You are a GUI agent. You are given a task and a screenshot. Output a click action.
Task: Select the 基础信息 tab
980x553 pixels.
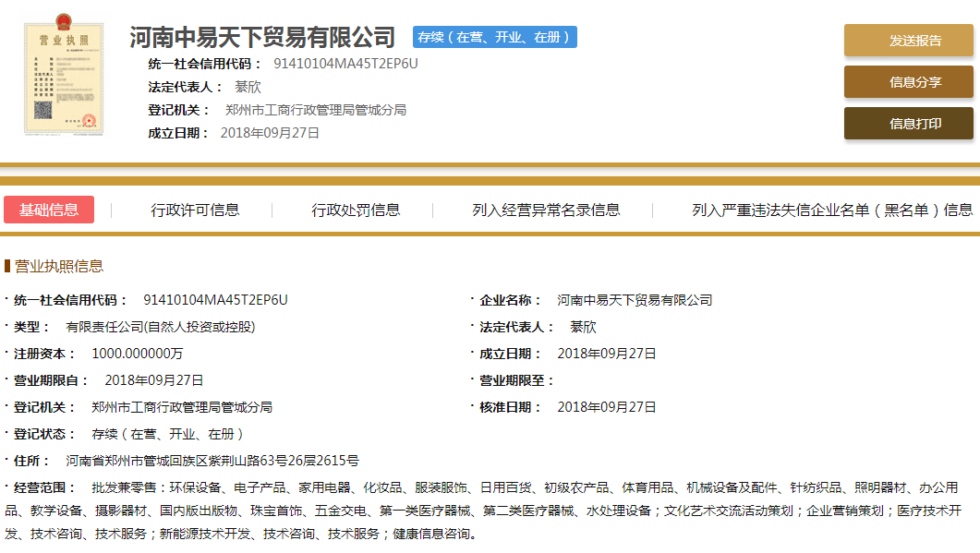tap(49, 210)
